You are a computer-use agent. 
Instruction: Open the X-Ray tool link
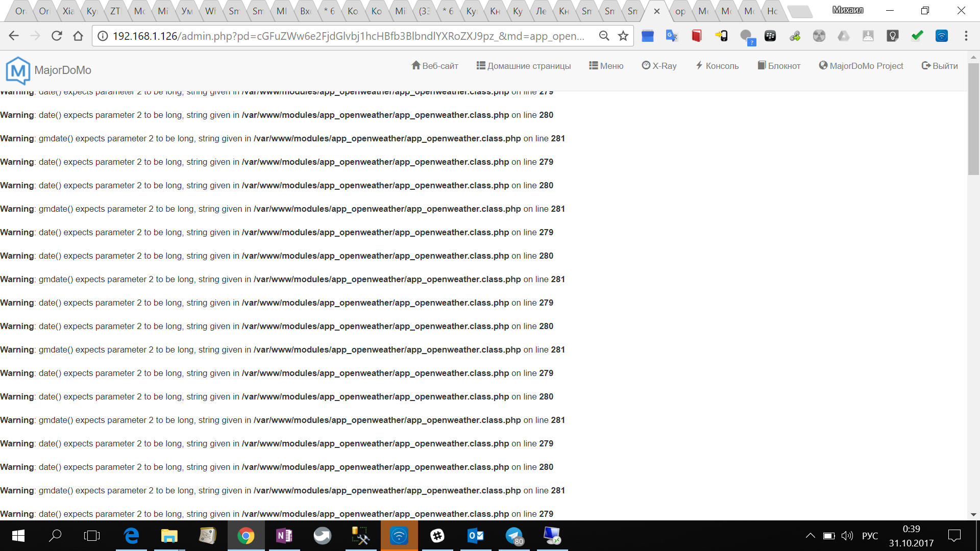(x=659, y=66)
